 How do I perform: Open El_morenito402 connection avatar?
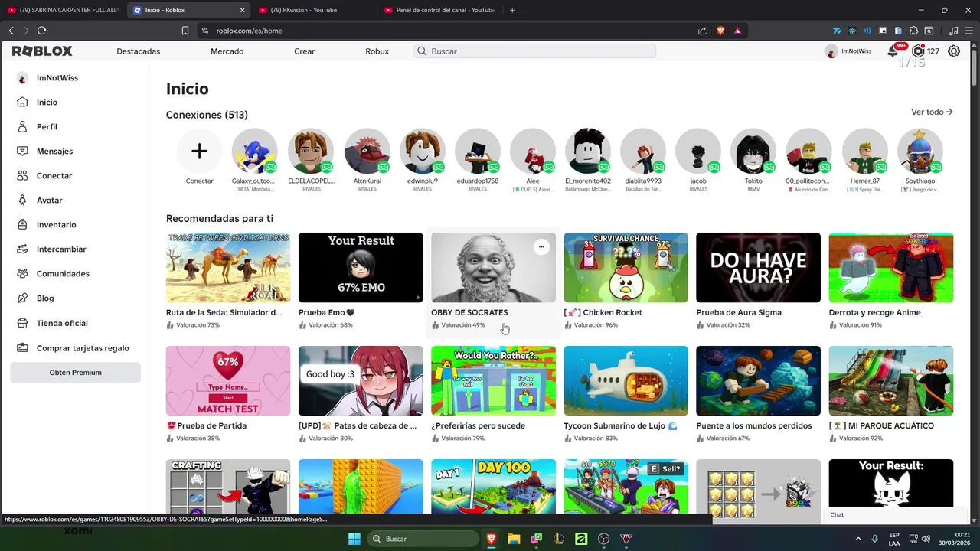click(x=588, y=152)
